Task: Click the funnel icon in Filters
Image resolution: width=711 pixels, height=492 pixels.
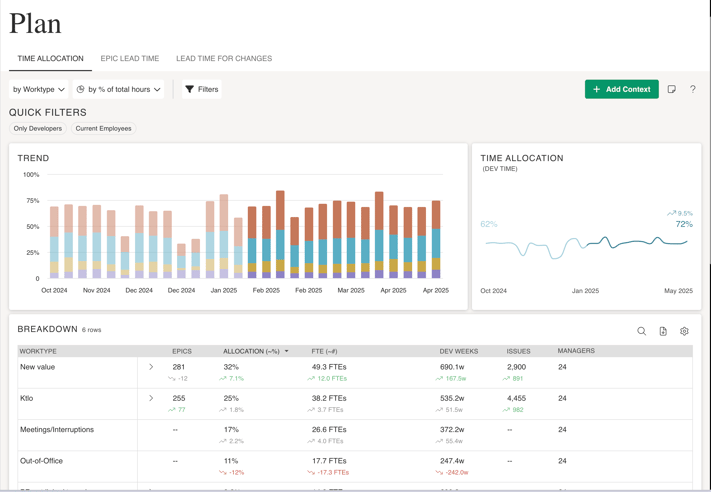Action: pos(190,89)
